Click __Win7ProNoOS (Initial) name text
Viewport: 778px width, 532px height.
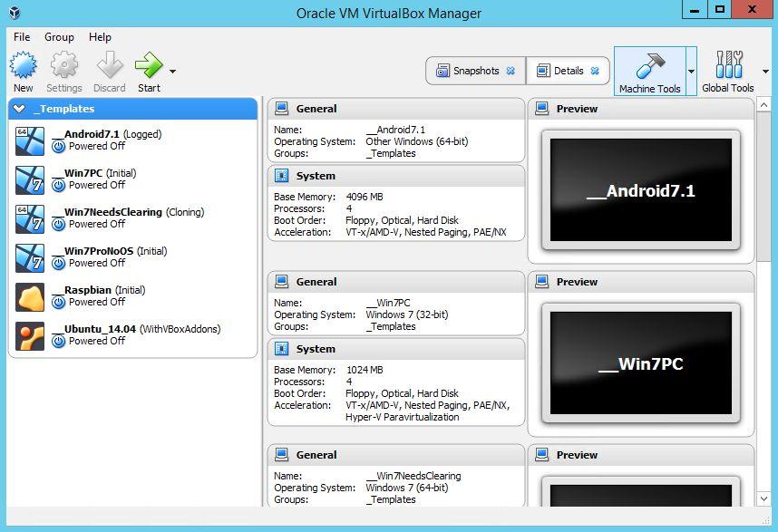[110, 251]
